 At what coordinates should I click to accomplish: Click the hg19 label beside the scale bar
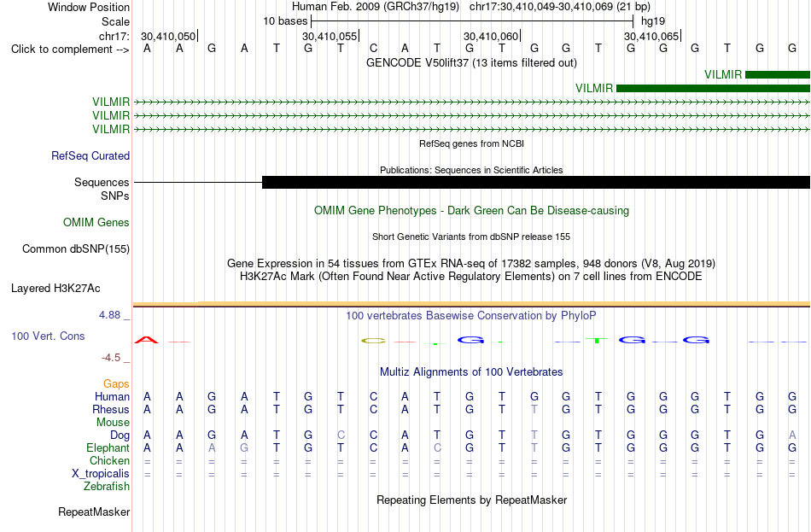click(x=653, y=21)
